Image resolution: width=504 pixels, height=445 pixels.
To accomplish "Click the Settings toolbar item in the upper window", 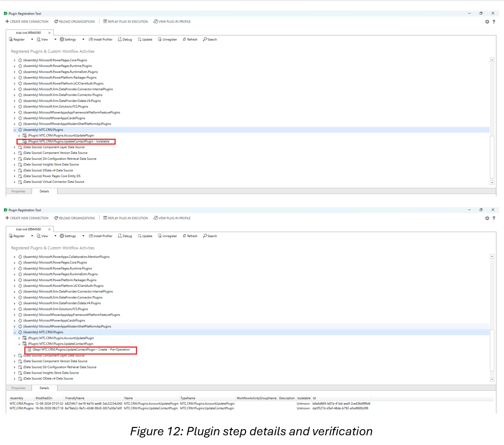I will coord(68,40).
